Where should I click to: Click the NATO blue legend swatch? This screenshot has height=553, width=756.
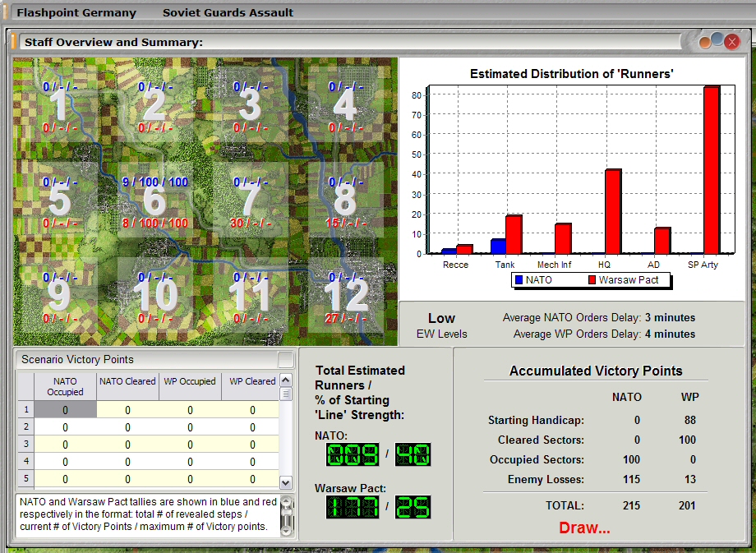click(519, 279)
